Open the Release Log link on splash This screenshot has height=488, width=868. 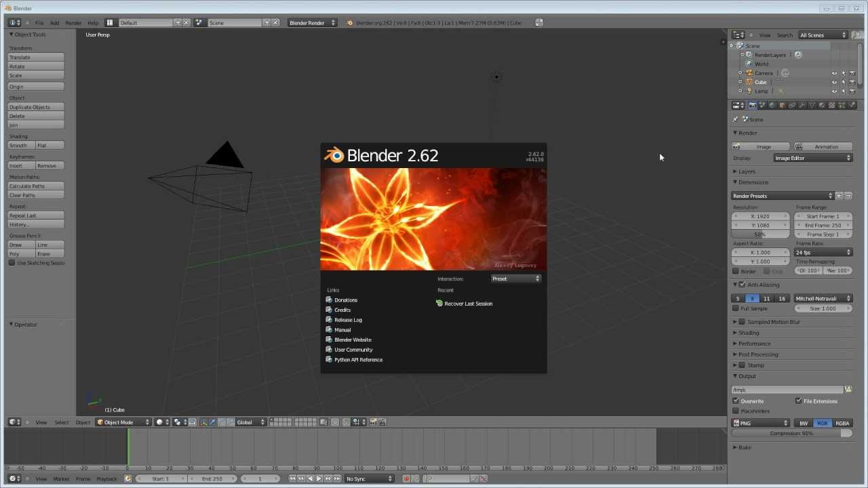348,320
